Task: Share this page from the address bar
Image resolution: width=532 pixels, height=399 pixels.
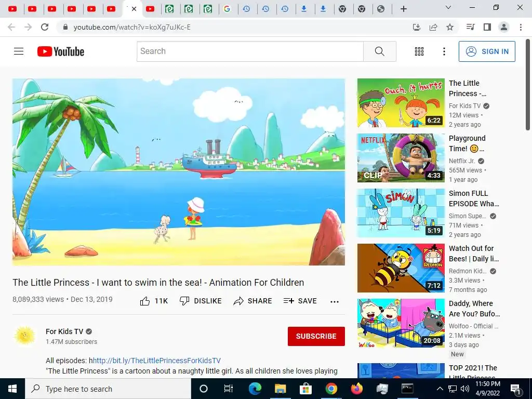Action: (x=433, y=27)
